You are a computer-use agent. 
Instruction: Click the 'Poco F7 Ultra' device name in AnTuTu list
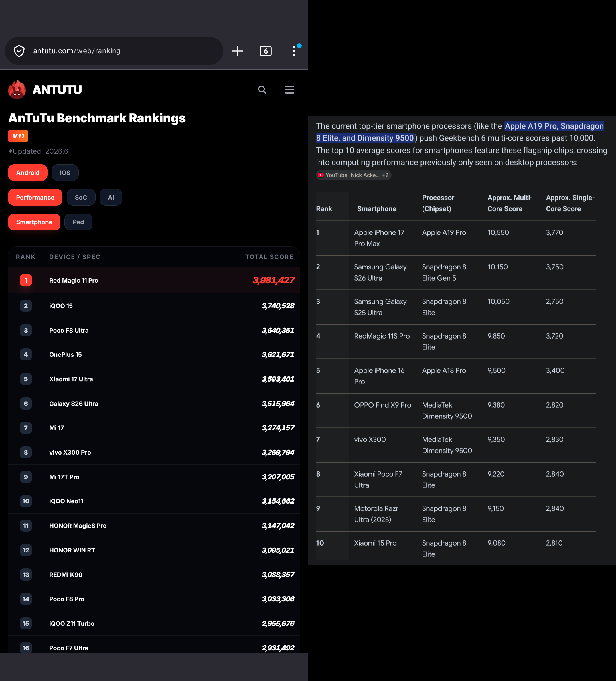[x=68, y=648]
